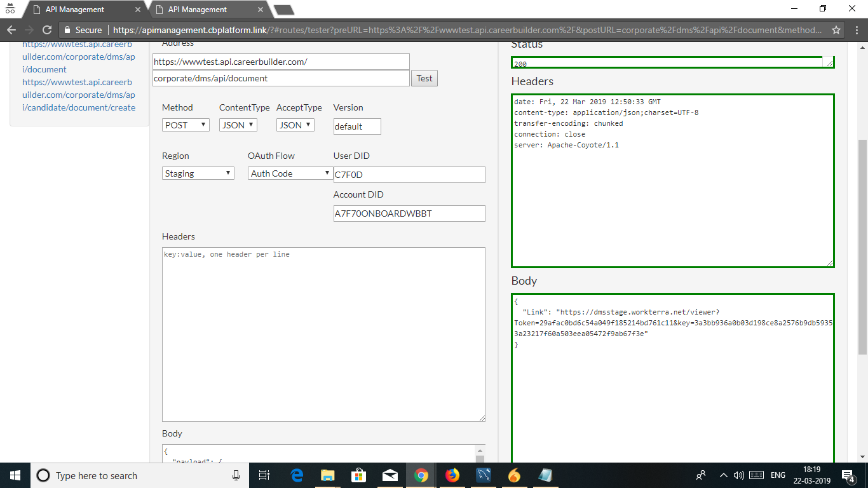Click into the request Headers textarea
The width and height of the screenshot is (868, 488).
point(323,334)
